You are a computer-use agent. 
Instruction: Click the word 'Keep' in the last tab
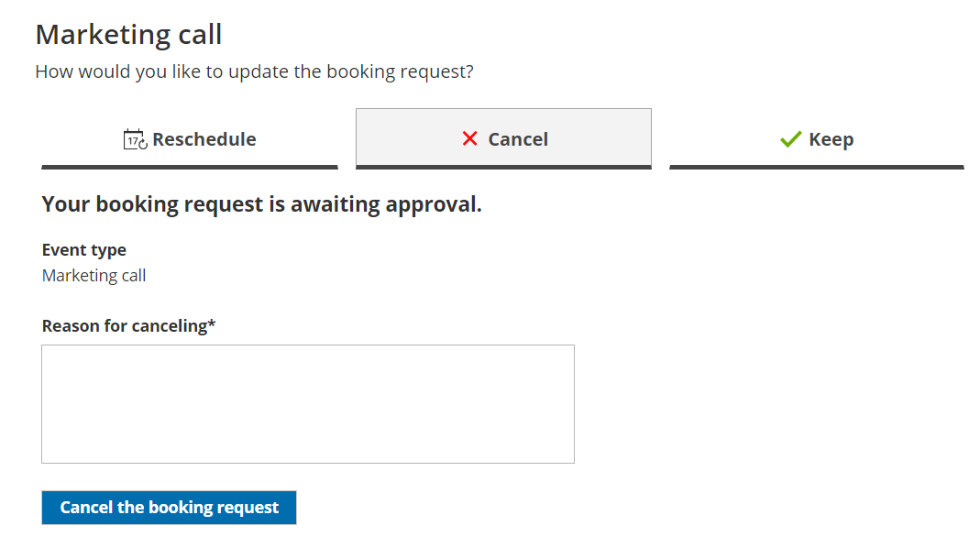(831, 139)
